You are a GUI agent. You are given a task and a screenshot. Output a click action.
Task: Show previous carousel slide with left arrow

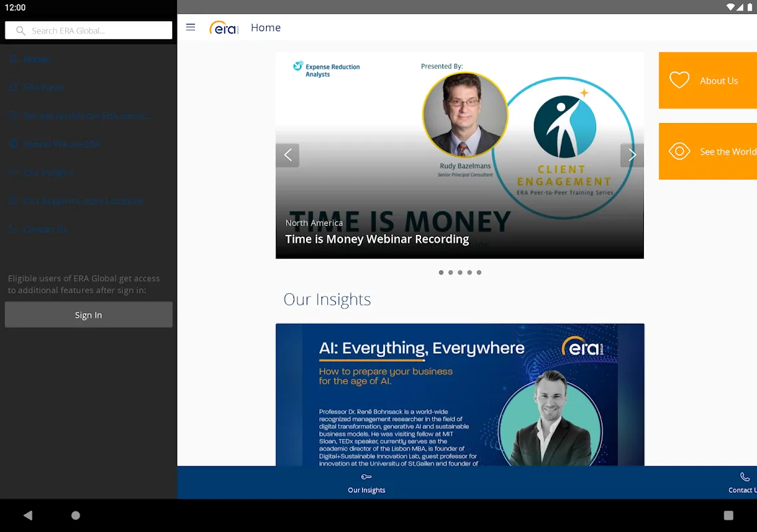point(287,155)
